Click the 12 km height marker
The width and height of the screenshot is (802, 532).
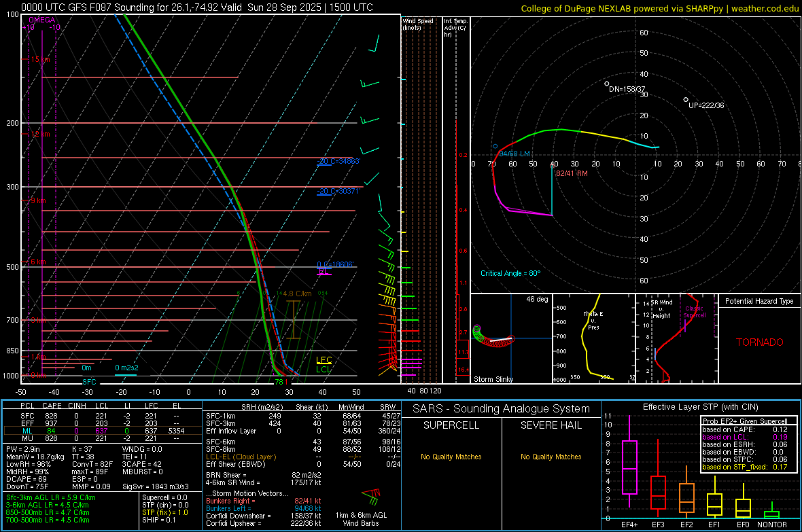coord(40,134)
